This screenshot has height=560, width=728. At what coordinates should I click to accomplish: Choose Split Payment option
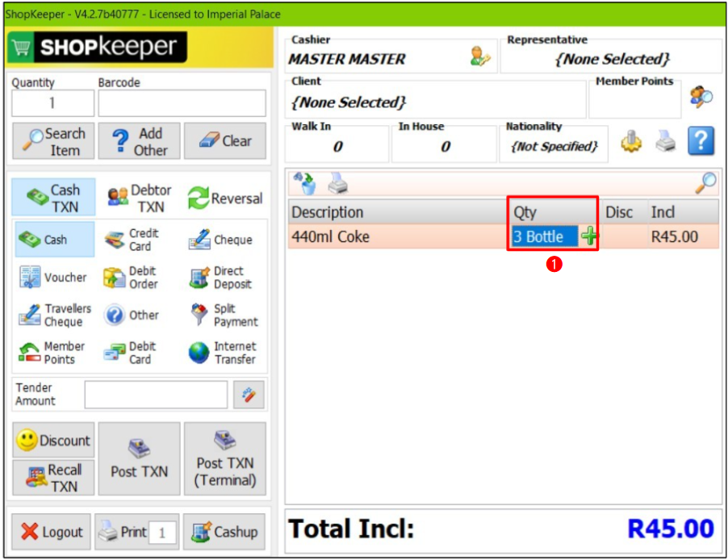[224, 315]
